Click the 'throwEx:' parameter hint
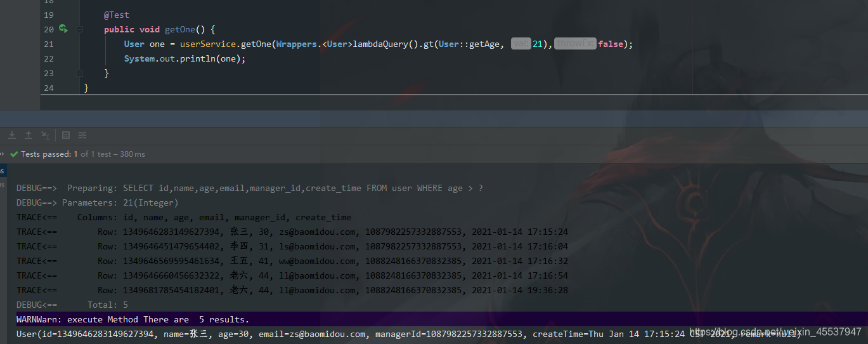 (575, 44)
